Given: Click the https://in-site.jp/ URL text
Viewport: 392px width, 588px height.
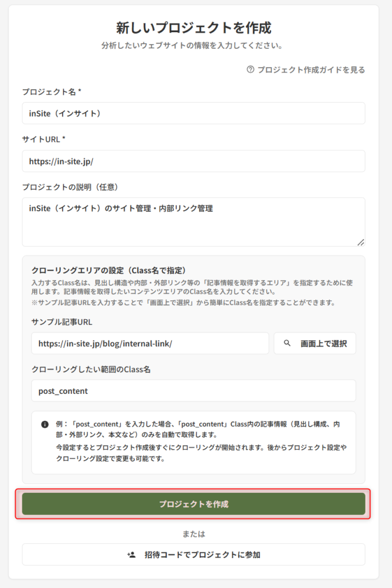Looking at the screenshot, I should click(67, 161).
